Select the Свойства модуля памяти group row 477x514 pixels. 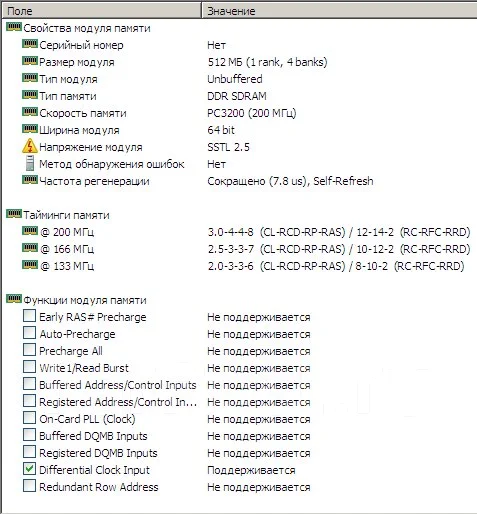pos(87,28)
